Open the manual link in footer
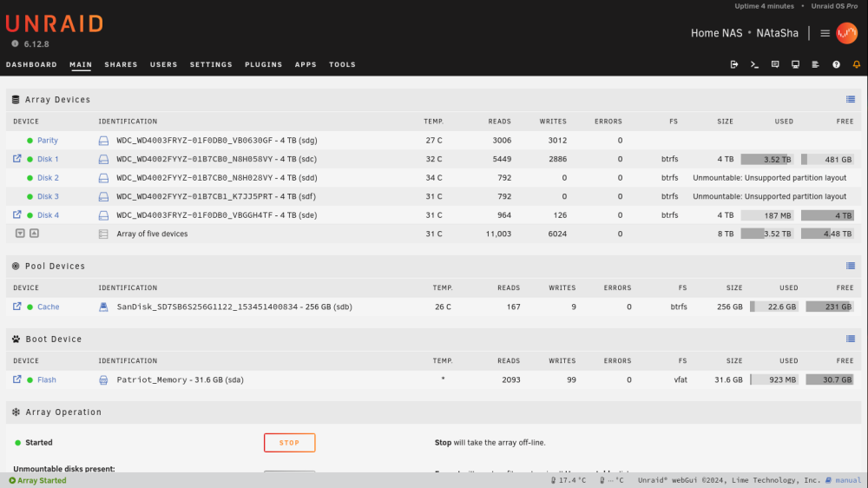This screenshot has width=868, height=488. (x=844, y=480)
